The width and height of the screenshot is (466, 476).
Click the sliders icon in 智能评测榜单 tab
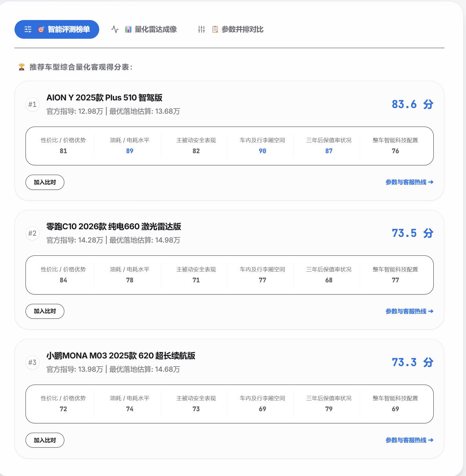tap(28, 29)
